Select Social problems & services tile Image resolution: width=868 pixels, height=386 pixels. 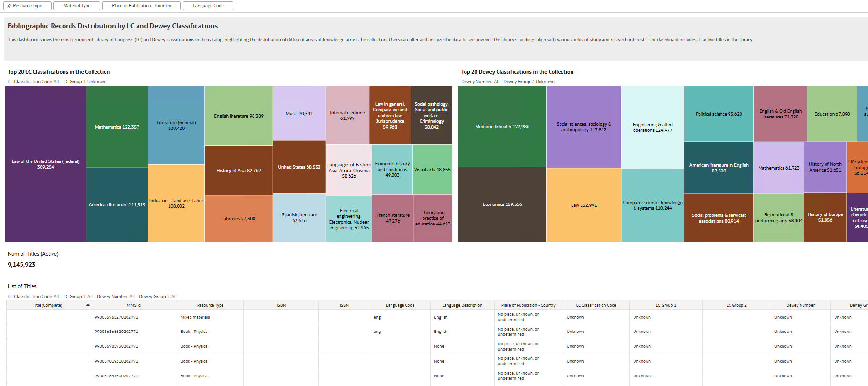pos(719,218)
